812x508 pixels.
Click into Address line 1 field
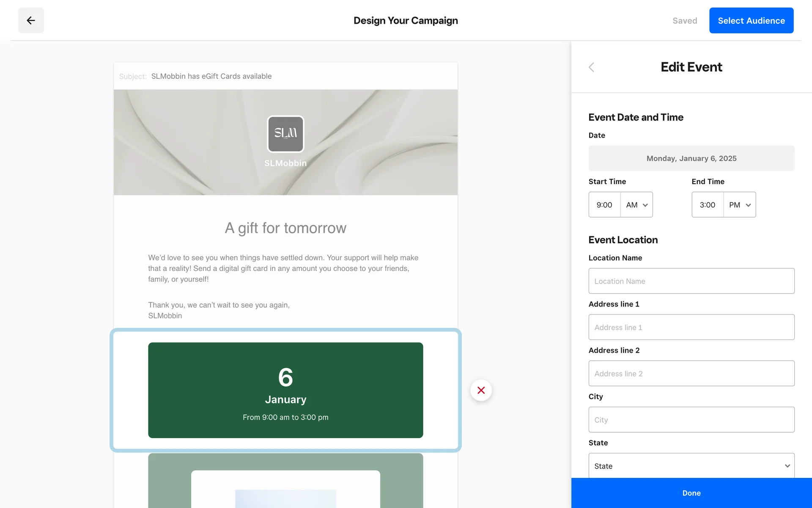(691, 327)
